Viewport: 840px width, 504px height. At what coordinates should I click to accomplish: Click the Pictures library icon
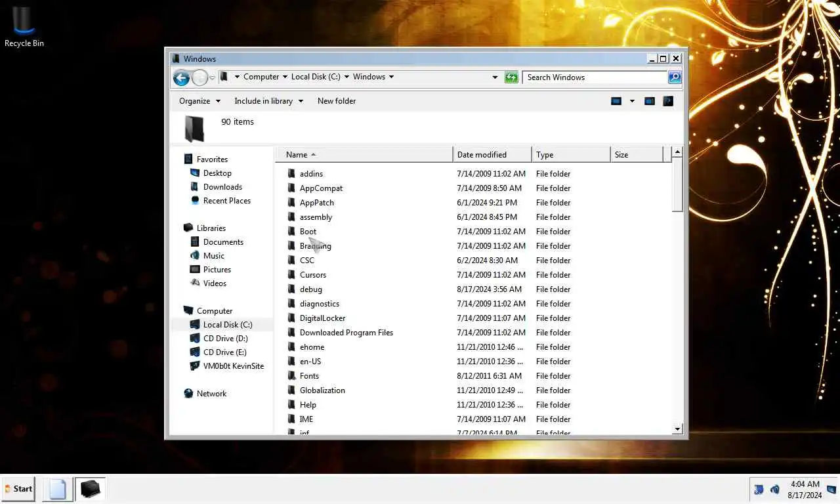195,270
